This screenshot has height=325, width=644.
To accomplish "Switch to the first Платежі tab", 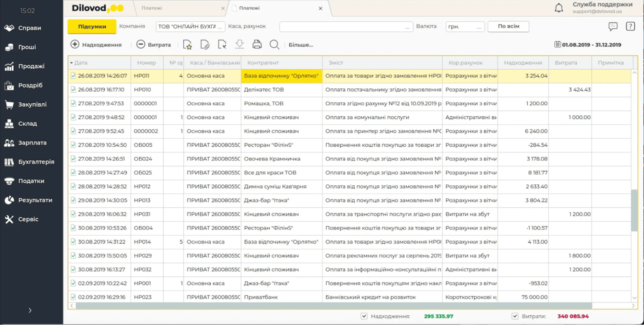I will [152, 8].
